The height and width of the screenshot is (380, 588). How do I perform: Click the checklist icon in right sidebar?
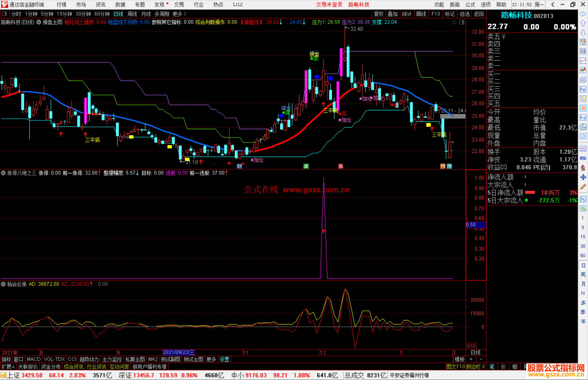coord(583,42)
